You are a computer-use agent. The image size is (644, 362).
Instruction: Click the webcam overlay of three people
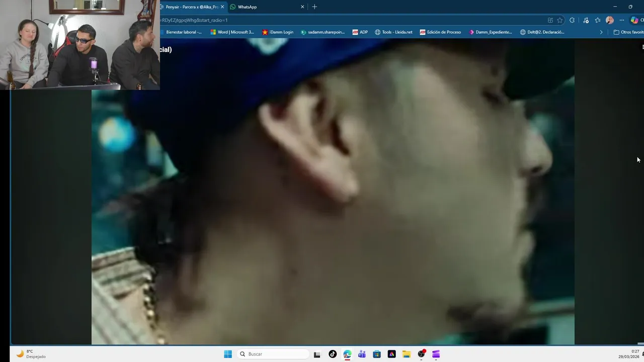click(80, 45)
